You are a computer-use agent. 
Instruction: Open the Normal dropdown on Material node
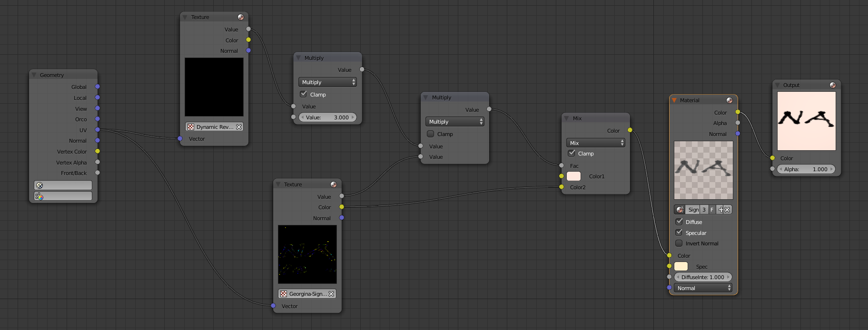pyautogui.click(x=703, y=288)
